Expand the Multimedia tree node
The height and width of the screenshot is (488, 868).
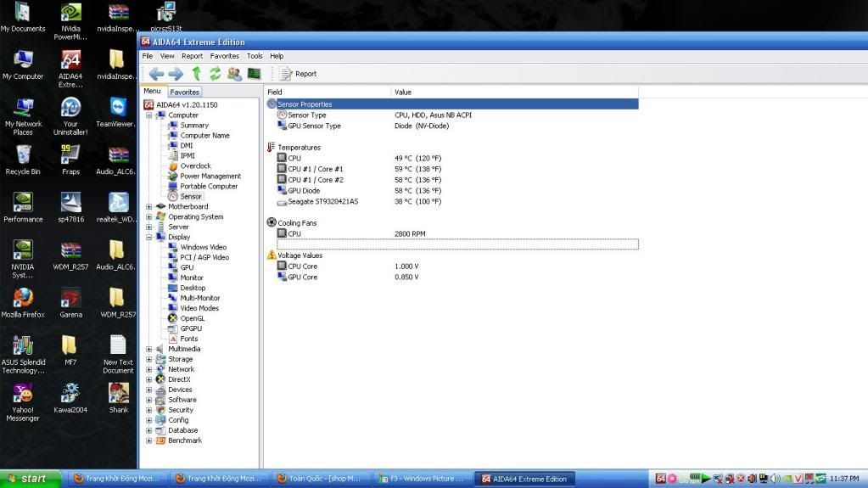pyautogui.click(x=149, y=349)
